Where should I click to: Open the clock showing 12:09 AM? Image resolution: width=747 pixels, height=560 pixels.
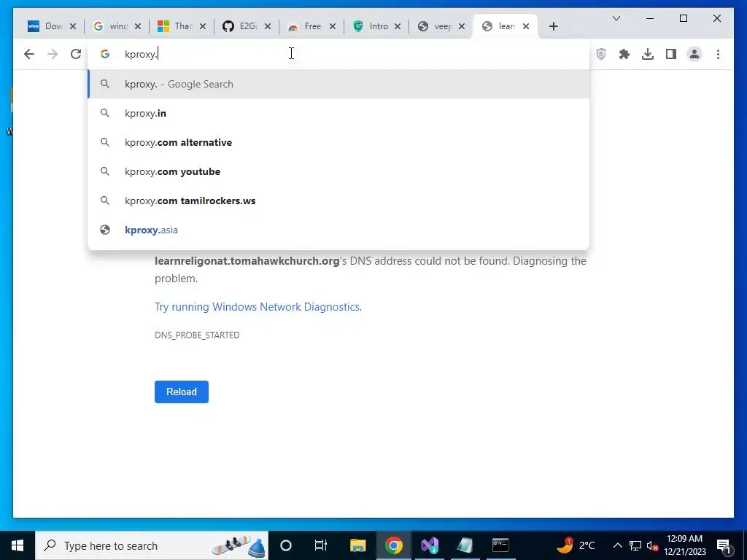point(685,545)
